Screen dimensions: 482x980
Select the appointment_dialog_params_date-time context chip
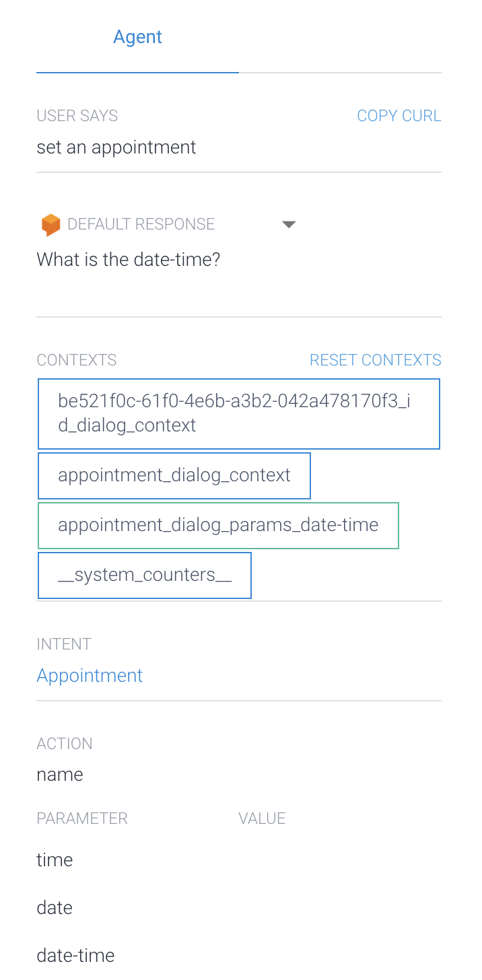tap(218, 525)
